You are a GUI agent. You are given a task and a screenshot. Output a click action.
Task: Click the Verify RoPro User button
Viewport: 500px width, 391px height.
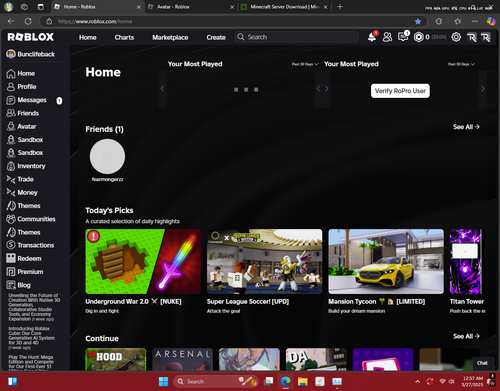pyautogui.click(x=400, y=91)
